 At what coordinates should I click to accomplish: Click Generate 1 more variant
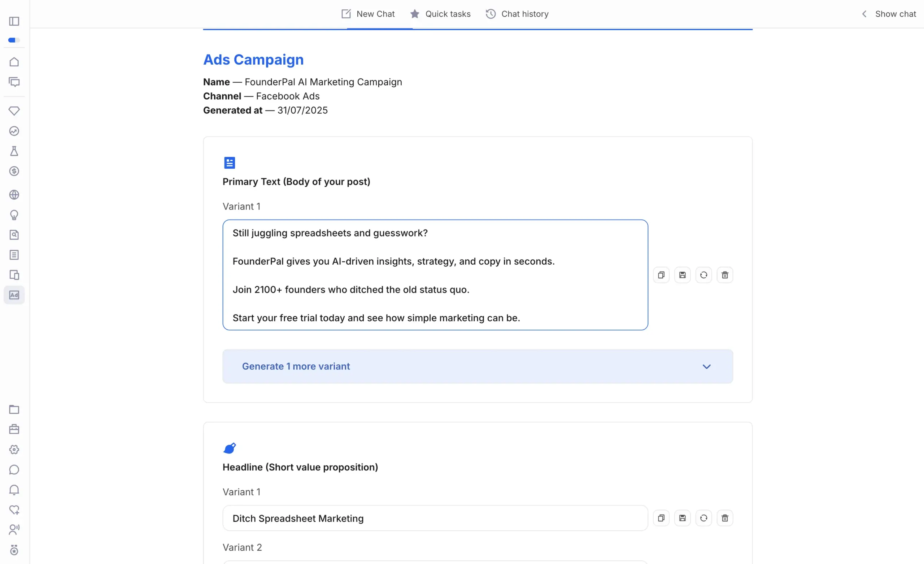[296, 366]
